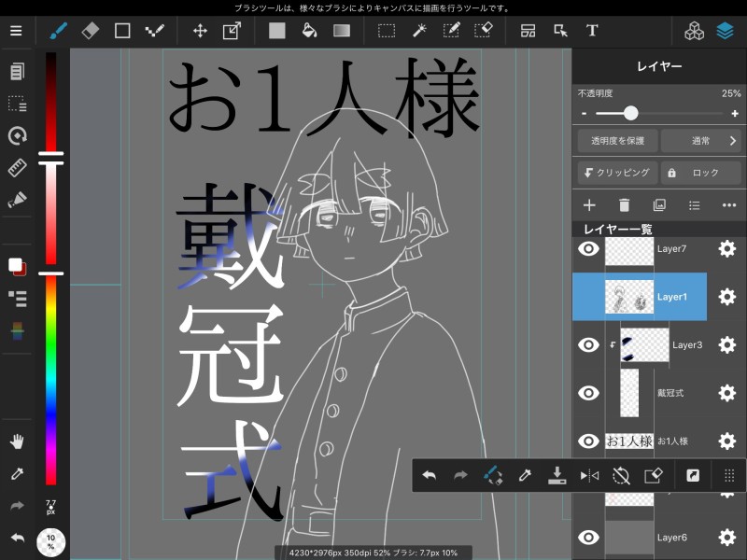
Task: Open the rotate canvas sidebar icon
Action: [x=17, y=135]
